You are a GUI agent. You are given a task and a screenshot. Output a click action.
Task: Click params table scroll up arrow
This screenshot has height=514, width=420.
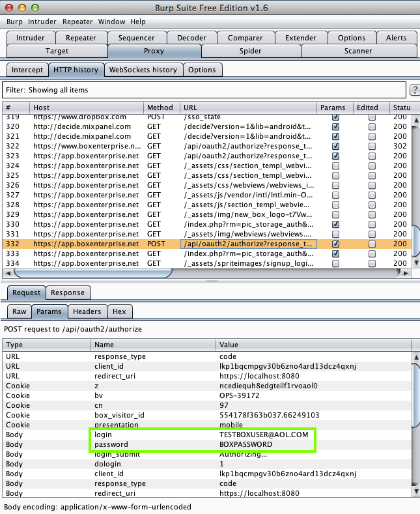pos(416,357)
